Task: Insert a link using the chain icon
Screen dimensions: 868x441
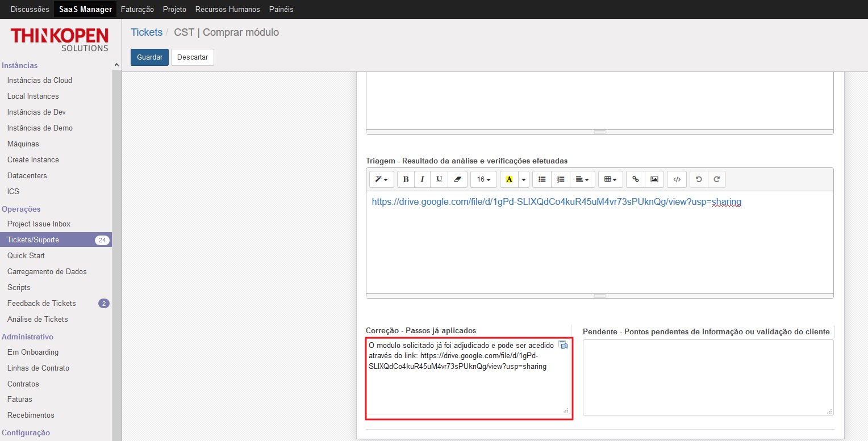Action: pyautogui.click(x=636, y=179)
